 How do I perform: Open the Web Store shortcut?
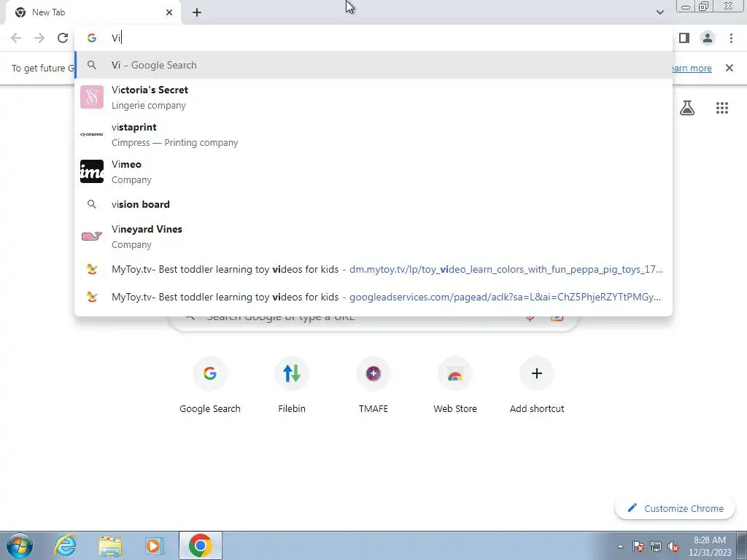(x=455, y=386)
